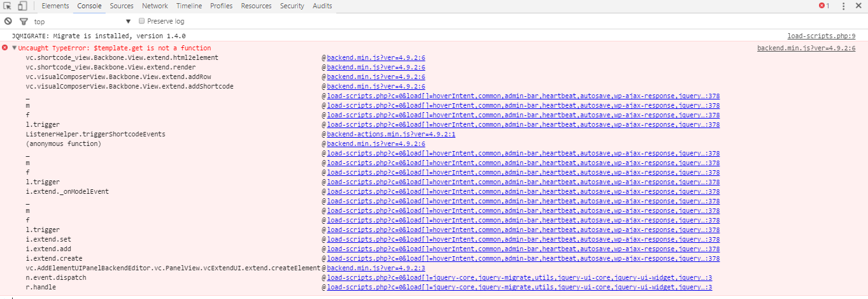
Task: Click the ListenerHelper.triggerShortcodeEvents frame text
Action: [x=96, y=134]
